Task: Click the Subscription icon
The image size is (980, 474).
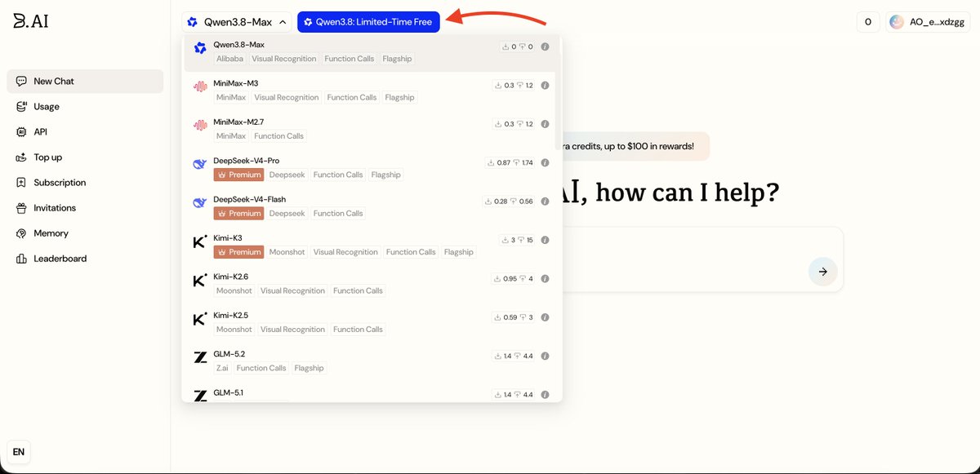Action: [21, 183]
